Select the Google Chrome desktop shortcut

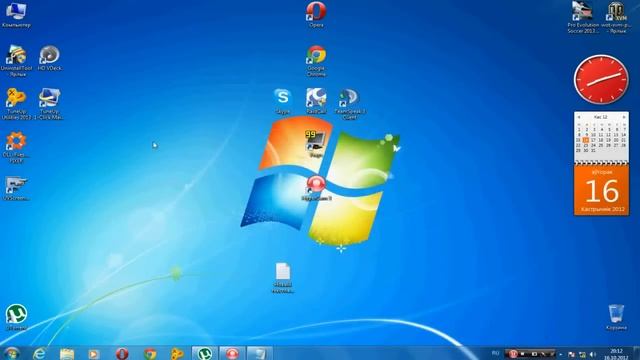click(x=316, y=60)
